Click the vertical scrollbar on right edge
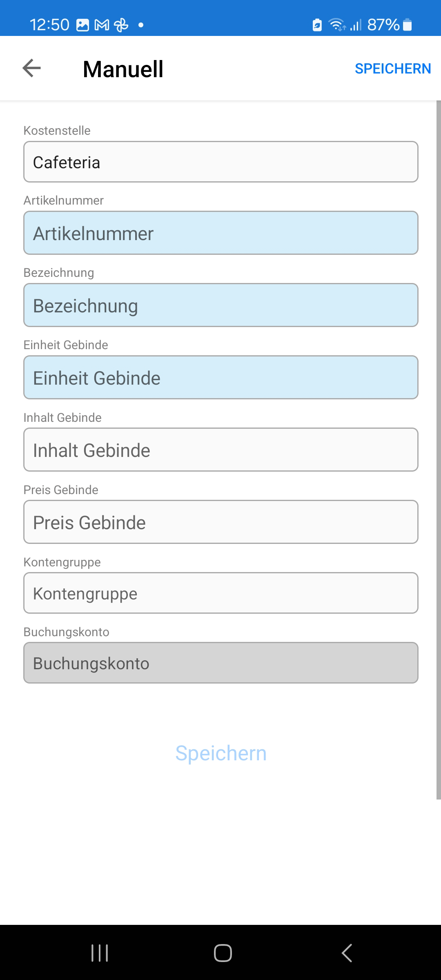The image size is (441, 980). 439,449
